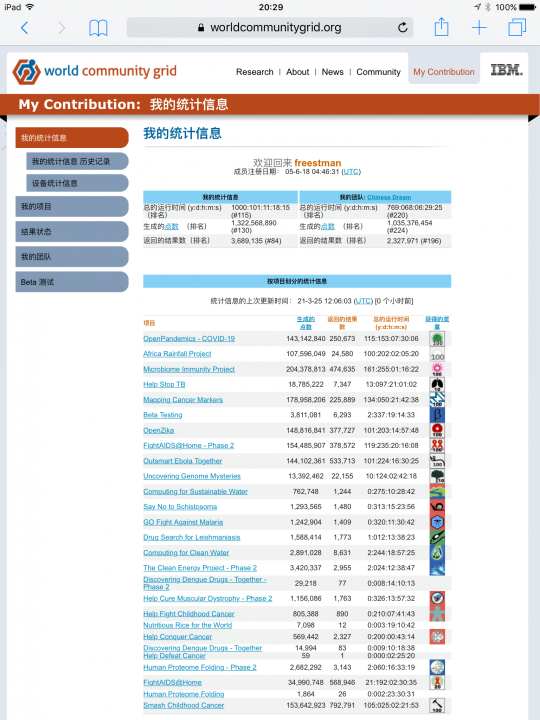
Task: Click Africa Rainfall Project badge icon
Action: point(437,354)
